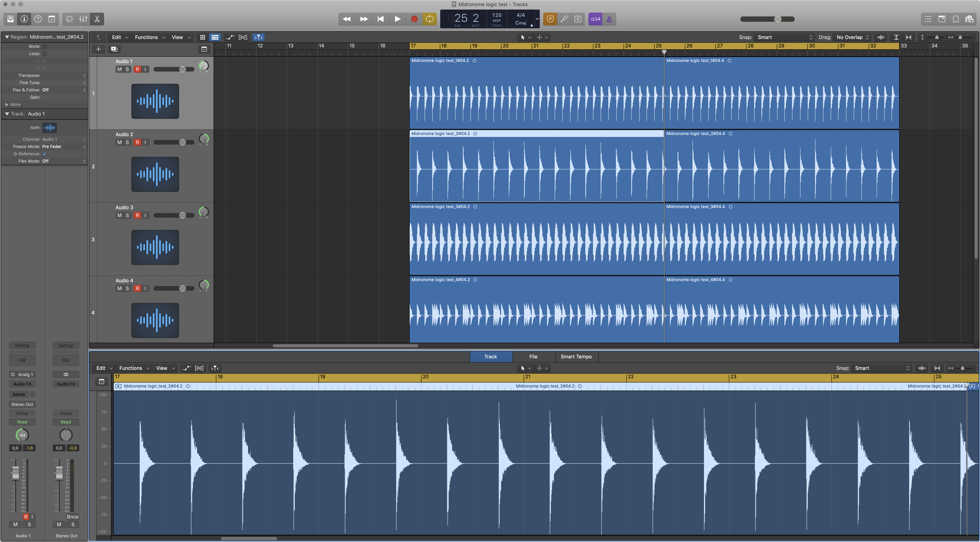Adjust the Audio 1 track volume slider
Image resolution: width=980 pixels, height=542 pixels.
click(x=183, y=69)
